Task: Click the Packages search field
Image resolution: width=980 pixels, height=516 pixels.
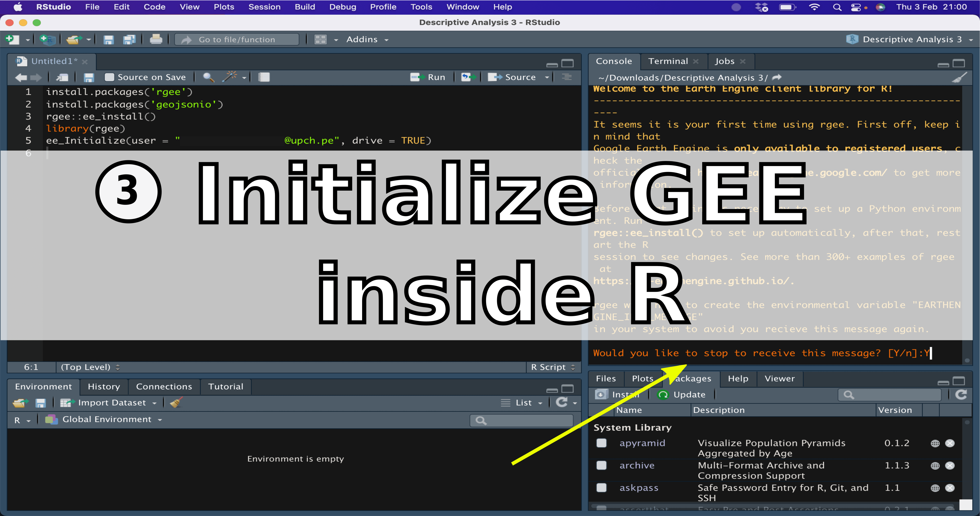Action: pyautogui.click(x=890, y=395)
